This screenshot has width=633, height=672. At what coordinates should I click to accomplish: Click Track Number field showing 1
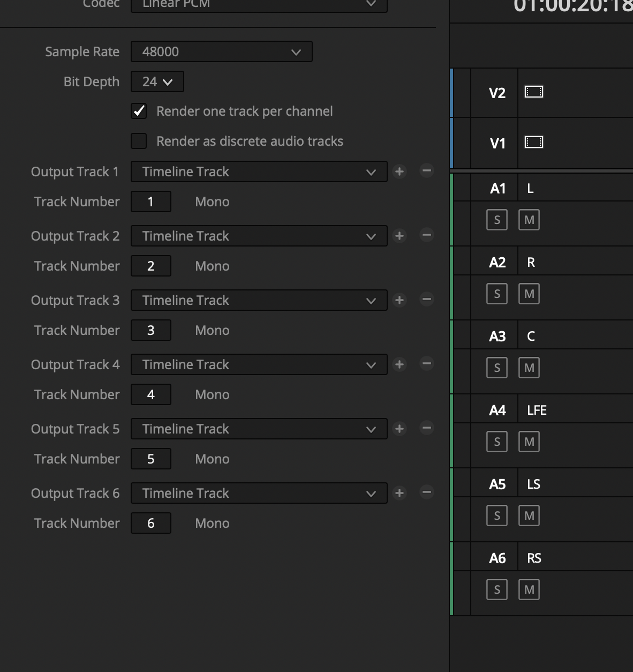pyautogui.click(x=151, y=201)
